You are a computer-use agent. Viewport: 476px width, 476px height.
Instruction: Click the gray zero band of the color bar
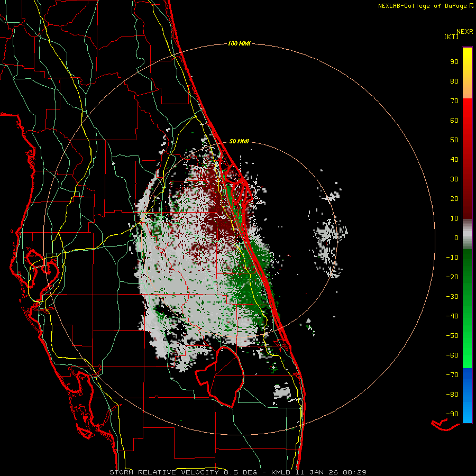[467, 234]
